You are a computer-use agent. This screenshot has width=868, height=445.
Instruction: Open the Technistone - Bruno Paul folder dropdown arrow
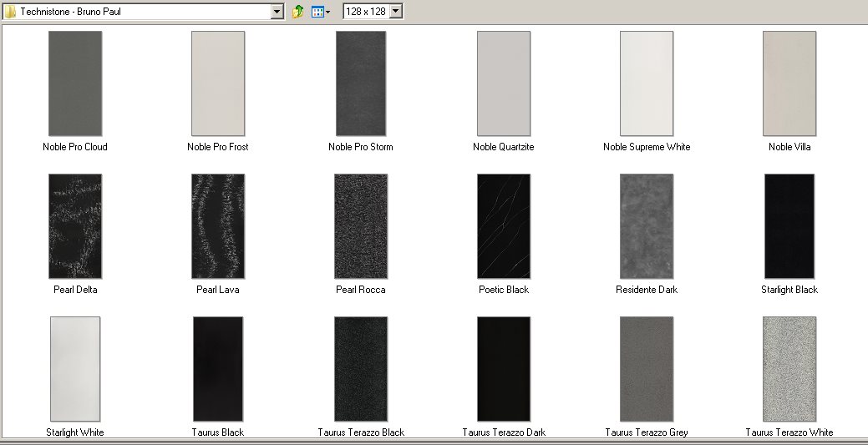tap(277, 11)
